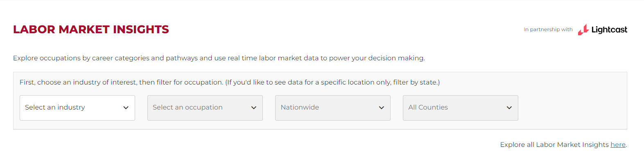The width and height of the screenshot is (644, 167).
Task: Click the "Explore all Labor Market Insights" text
Action: (x=554, y=145)
